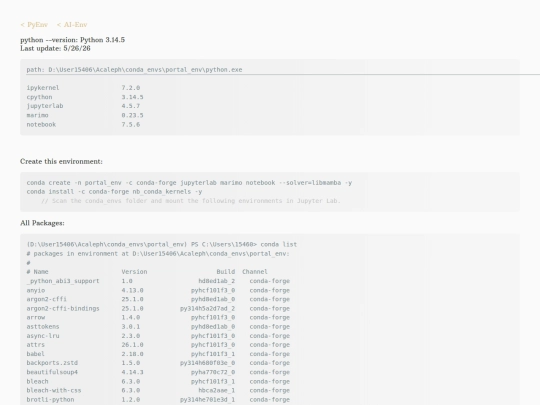Select the 'async-lru' package name

coord(43,336)
